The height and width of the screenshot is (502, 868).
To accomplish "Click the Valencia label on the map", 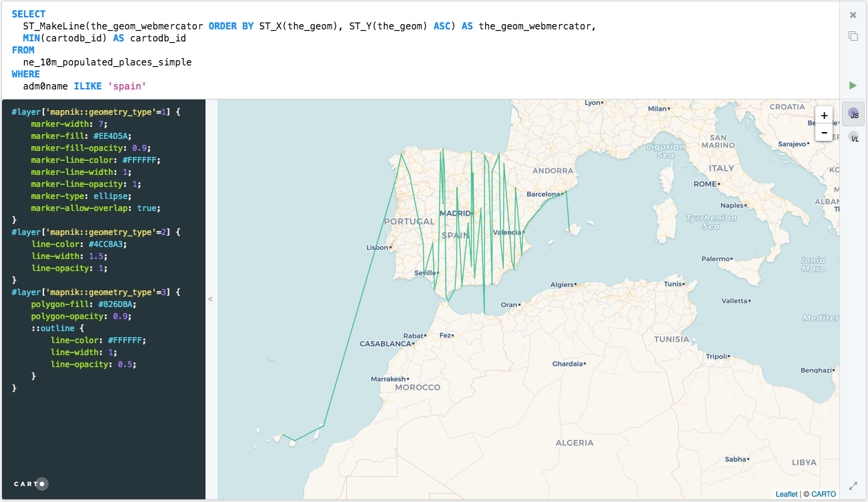I will (x=507, y=232).
